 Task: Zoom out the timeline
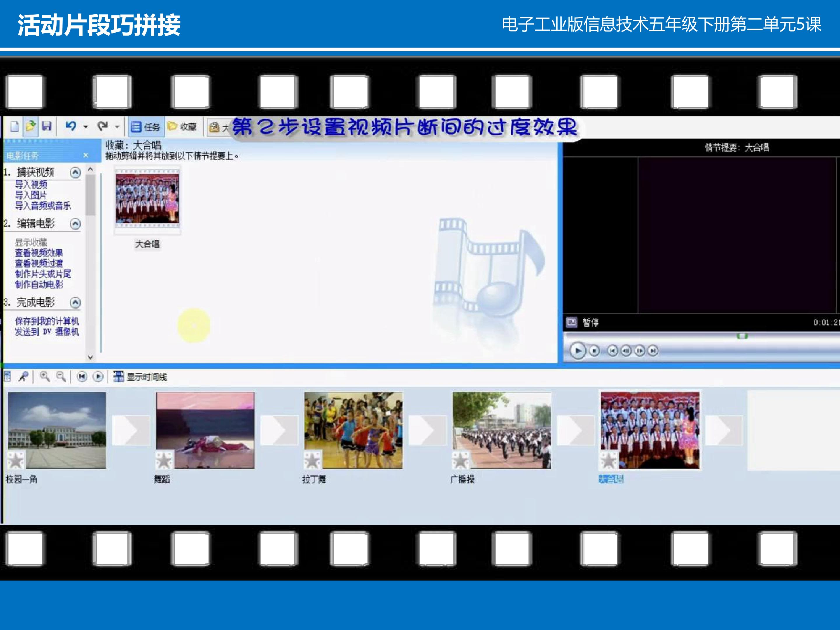61,377
